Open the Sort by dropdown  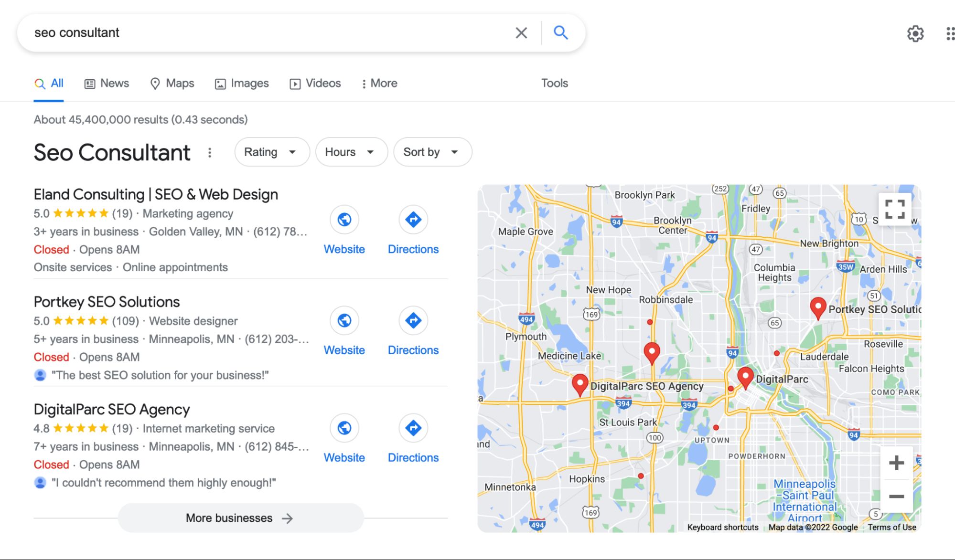pyautogui.click(x=432, y=152)
